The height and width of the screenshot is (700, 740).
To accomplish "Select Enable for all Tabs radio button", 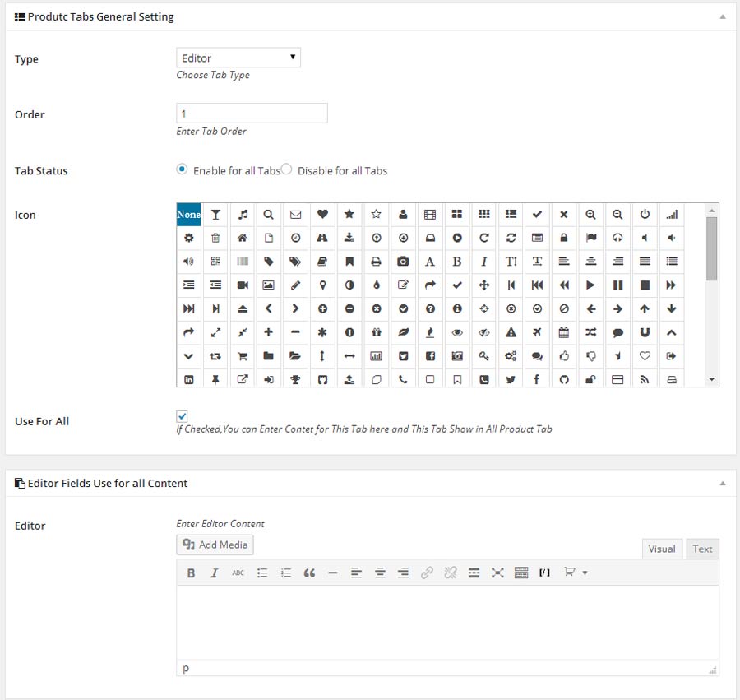I will (x=182, y=169).
